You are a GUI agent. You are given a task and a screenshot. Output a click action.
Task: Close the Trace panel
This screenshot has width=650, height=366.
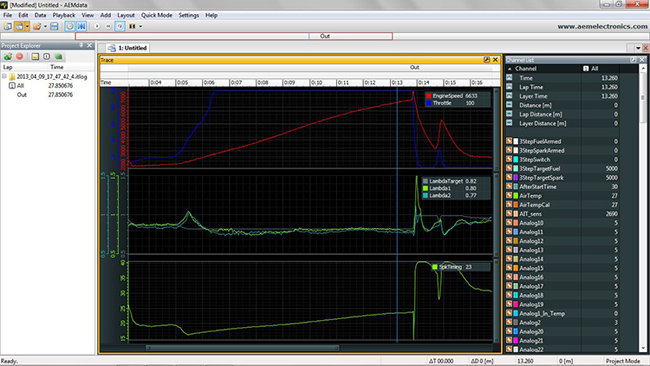[495, 60]
